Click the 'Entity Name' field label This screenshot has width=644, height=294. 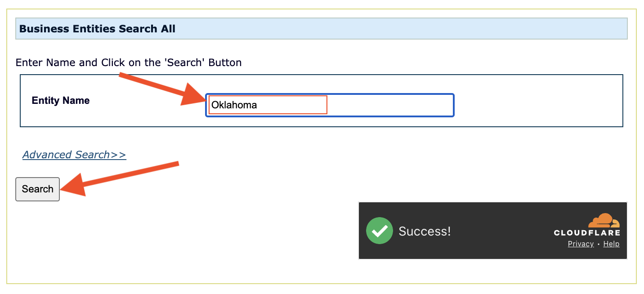pyautogui.click(x=61, y=100)
